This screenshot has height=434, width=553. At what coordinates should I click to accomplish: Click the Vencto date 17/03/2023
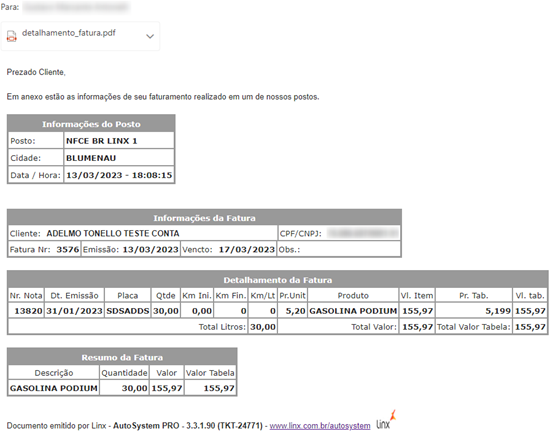click(247, 250)
